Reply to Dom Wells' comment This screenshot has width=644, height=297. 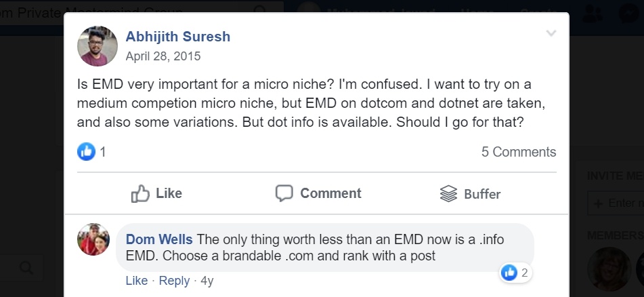(x=174, y=281)
